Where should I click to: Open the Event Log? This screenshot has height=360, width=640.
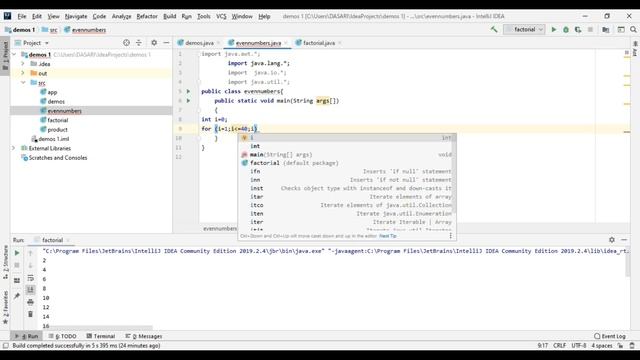click(x=610, y=336)
